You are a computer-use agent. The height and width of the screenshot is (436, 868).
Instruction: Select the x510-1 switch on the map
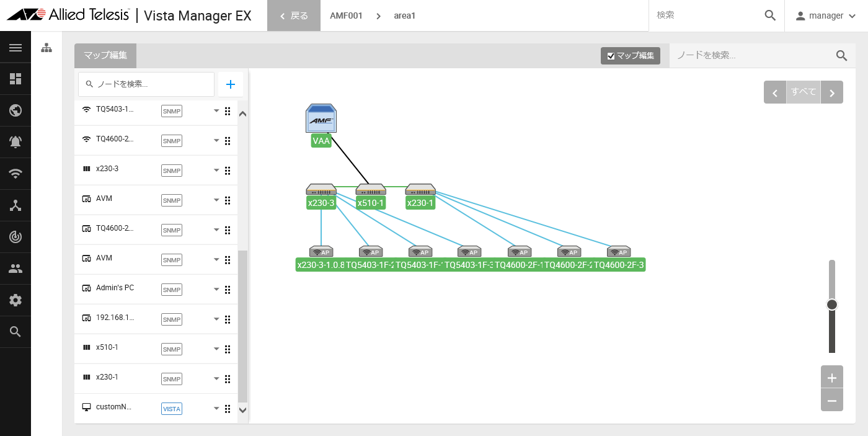coord(371,189)
